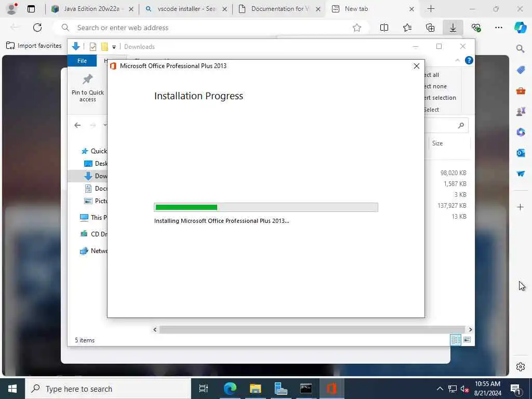Close the vscode installer tab
Viewport: 532px width, 399px height.
tap(224, 9)
